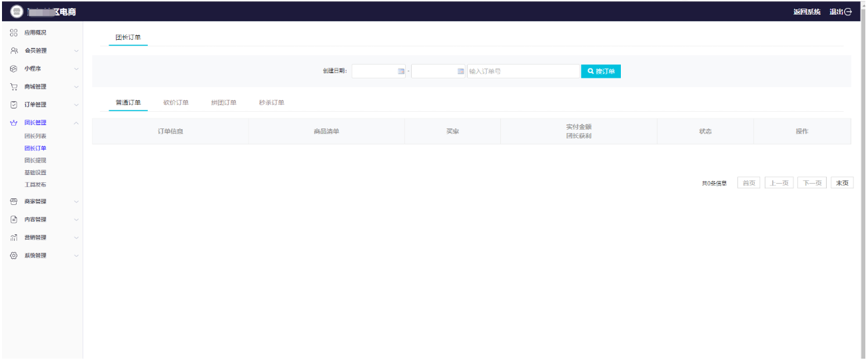The image size is (868, 362).
Task: Click the 营销管理 chart icon
Action: pos(13,238)
